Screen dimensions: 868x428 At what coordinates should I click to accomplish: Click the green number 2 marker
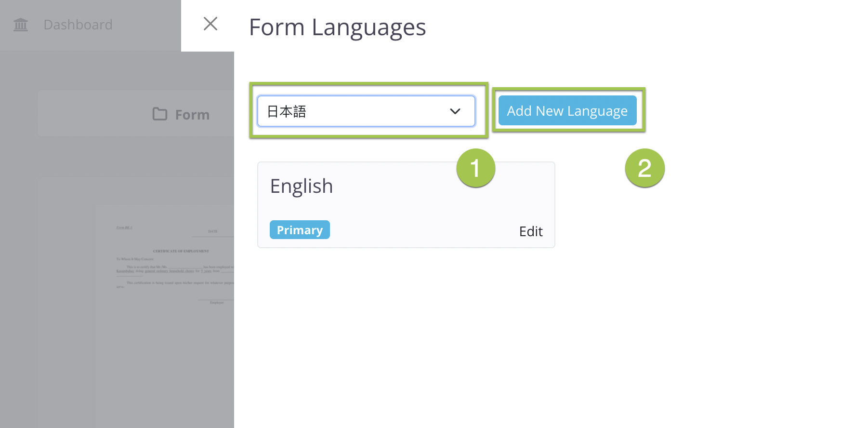pyautogui.click(x=644, y=168)
